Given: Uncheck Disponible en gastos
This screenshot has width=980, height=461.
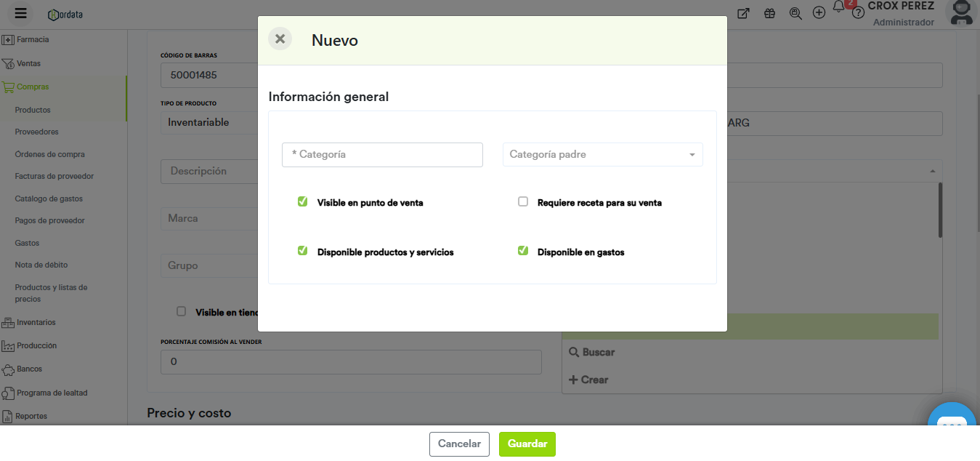Looking at the screenshot, I should pos(522,252).
